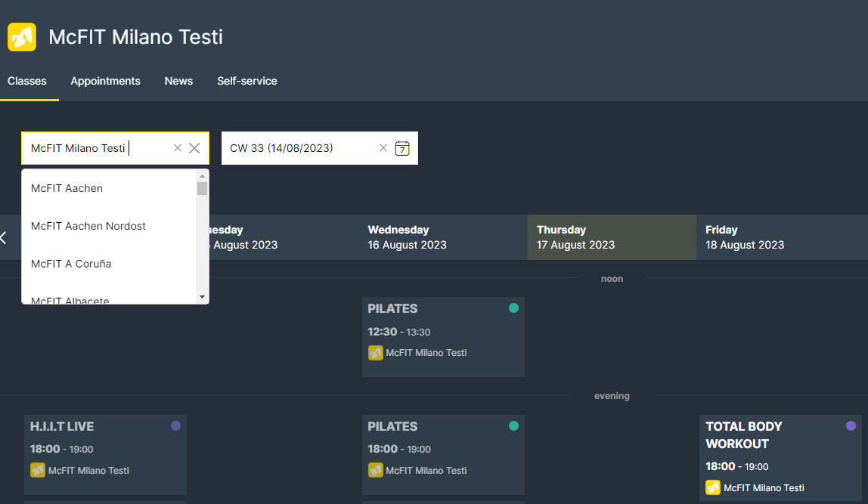Click the dropdown scrollbar thumb
Viewport: 868px width, 504px height.
point(202,189)
